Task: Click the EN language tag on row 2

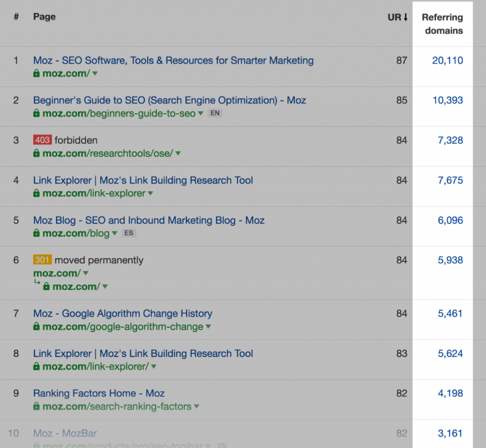Action: [215, 113]
